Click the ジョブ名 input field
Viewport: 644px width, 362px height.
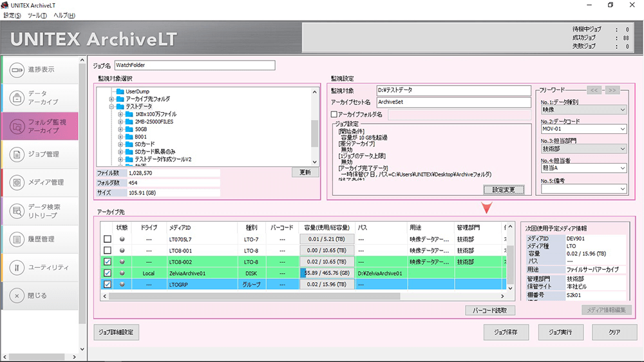[194, 65]
